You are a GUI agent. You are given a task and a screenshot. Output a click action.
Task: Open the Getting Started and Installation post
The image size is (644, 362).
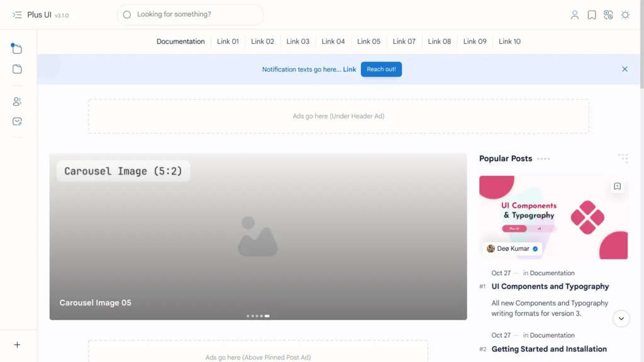tap(550, 349)
